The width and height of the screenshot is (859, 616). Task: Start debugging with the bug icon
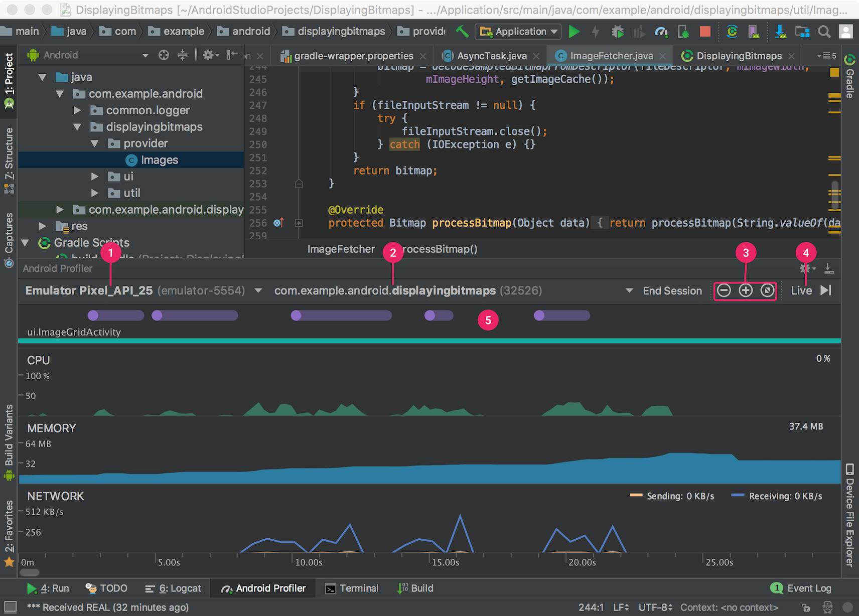pyautogui.click(x=617, y=32)
